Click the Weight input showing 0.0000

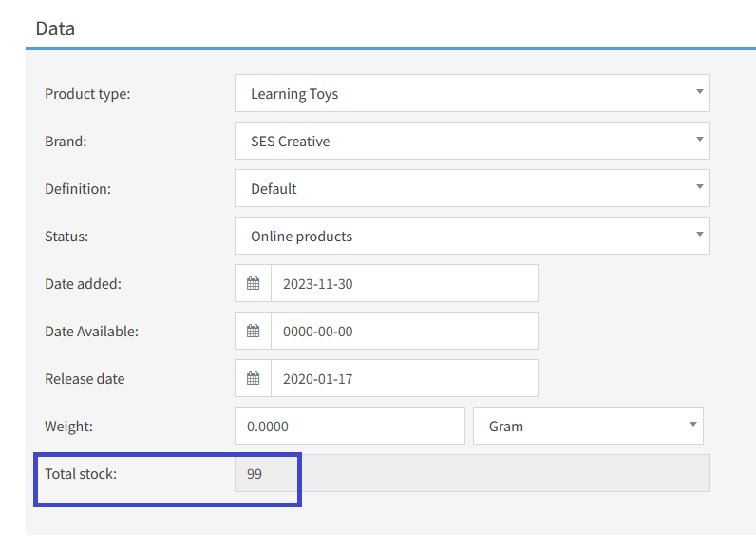pyautogui.click(x=350, y=426)
